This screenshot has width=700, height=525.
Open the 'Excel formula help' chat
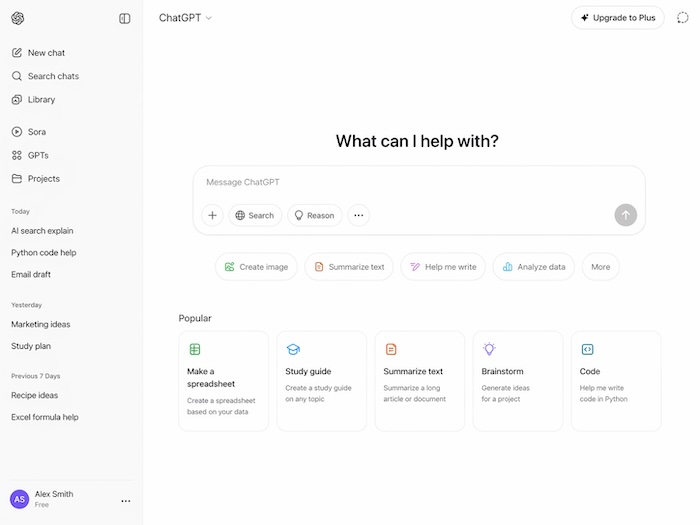45,417
